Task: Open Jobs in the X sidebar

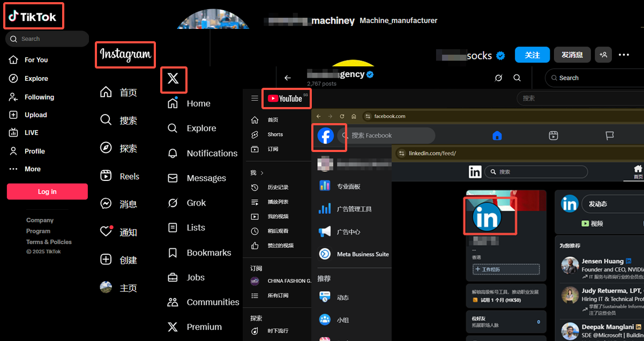Action: [186, 277]
